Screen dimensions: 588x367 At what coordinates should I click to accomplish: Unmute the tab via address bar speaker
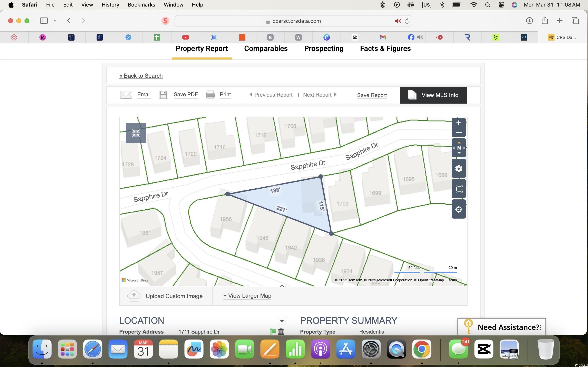pyautogui.click(x=398, y=21)
